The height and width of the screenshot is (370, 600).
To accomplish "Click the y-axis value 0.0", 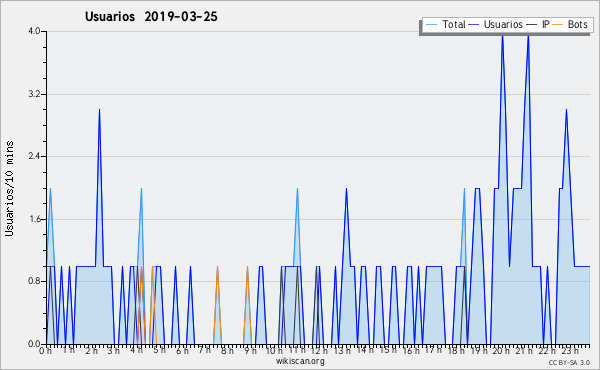I will click(34, 344).
